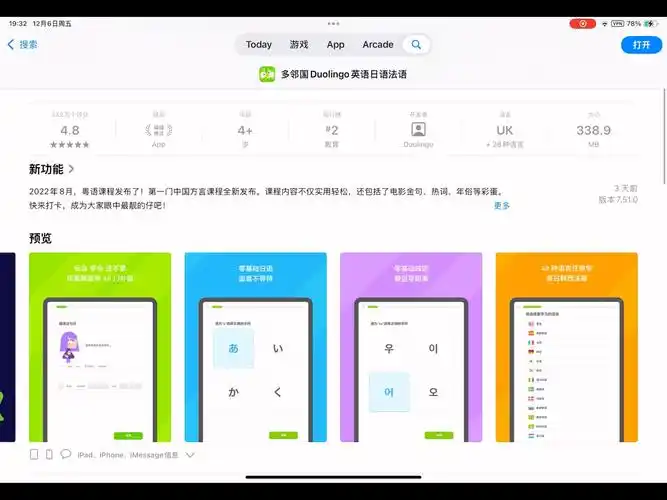Expand supported devices list chevron
Screen dimensions: 667x500
tap(190, 454)
